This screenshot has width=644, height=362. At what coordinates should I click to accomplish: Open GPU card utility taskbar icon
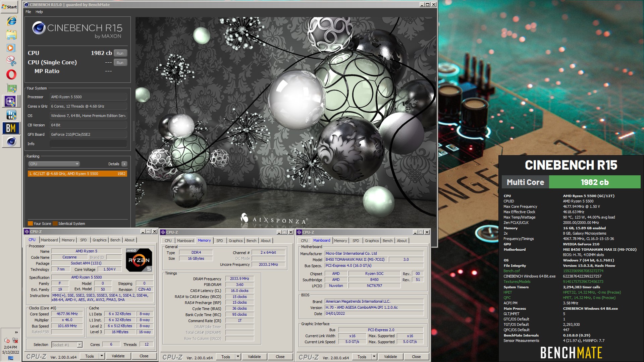tap(11, 88)
